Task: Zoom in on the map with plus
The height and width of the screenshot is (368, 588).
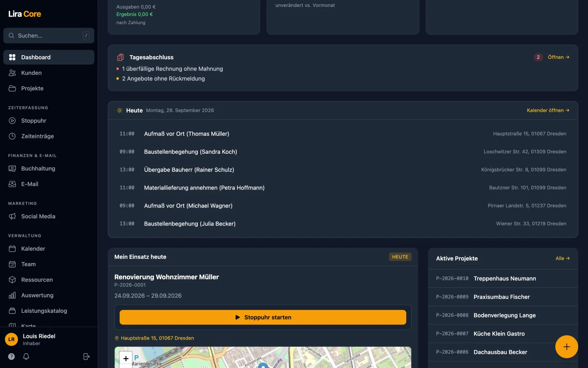Action: (x=126, y=358)
